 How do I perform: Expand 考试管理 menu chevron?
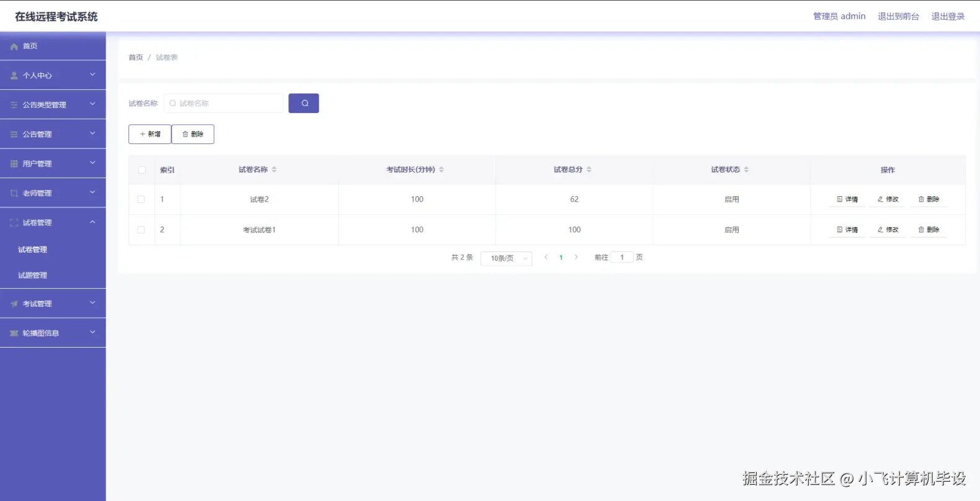(92, 302)
